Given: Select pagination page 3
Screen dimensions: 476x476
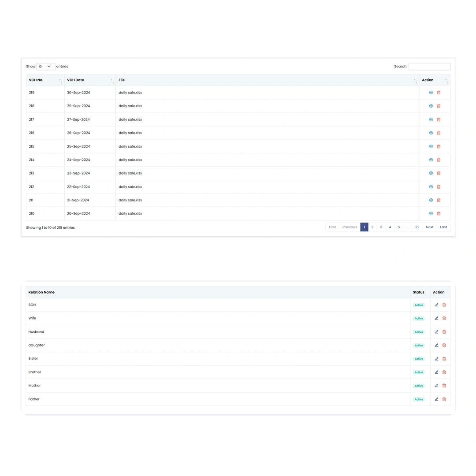Looking at the screenshot, I should click(x=381, y=227).
